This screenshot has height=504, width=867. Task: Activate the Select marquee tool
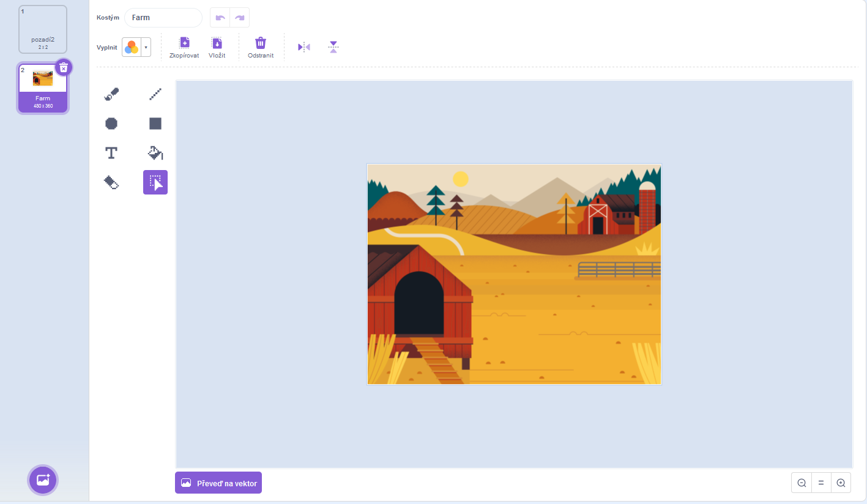pyautogui.click(x=155, y=182)
